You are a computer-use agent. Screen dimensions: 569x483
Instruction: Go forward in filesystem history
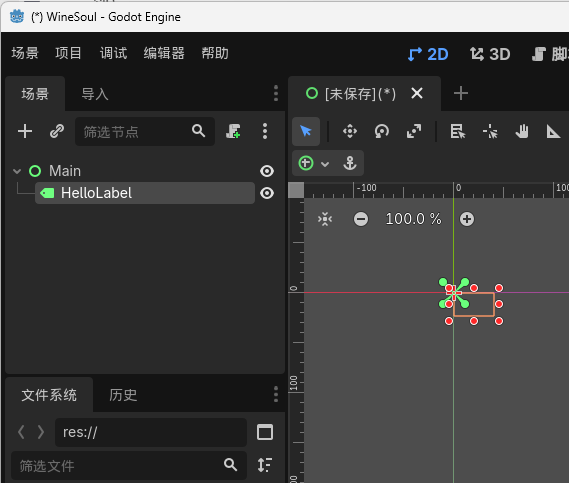(41, 432)
